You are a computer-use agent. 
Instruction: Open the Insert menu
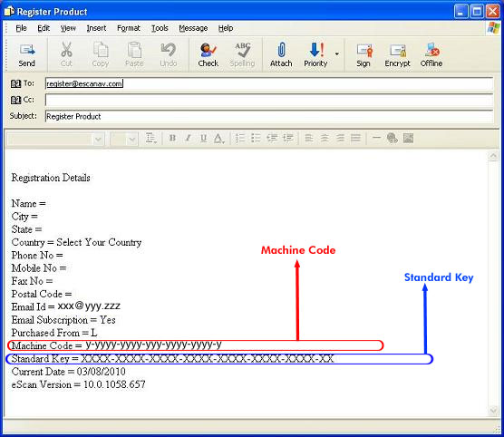pyautogui.click(x=96, y=28)
